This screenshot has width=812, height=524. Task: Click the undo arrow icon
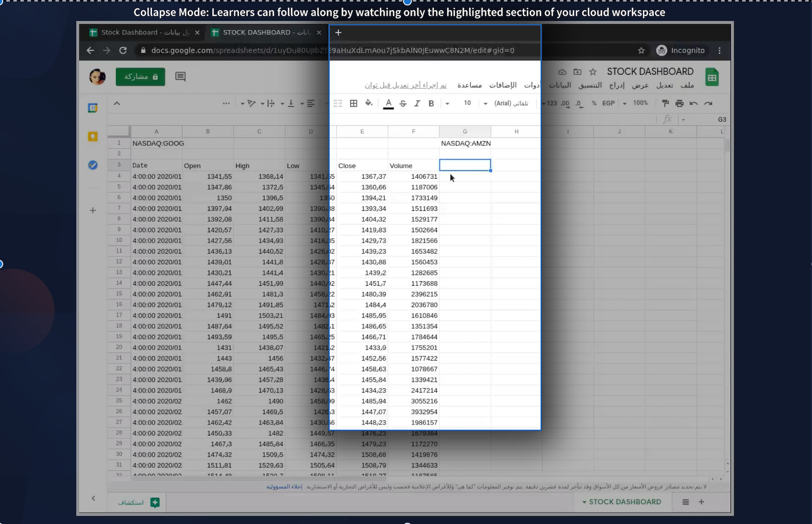pyautogui.click(x=693, y=103)
